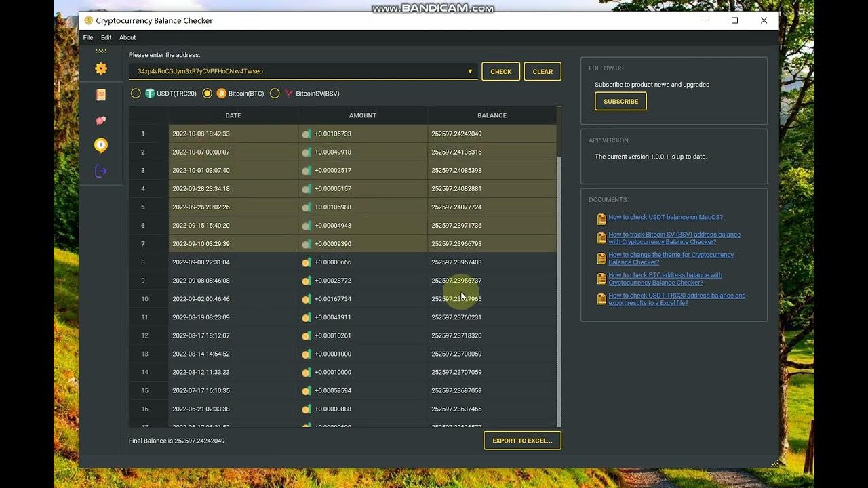The image size is (868, 488).
Task: Open 'How to track Bitcoin SV (BSV)' link
Action: (674, 238)
